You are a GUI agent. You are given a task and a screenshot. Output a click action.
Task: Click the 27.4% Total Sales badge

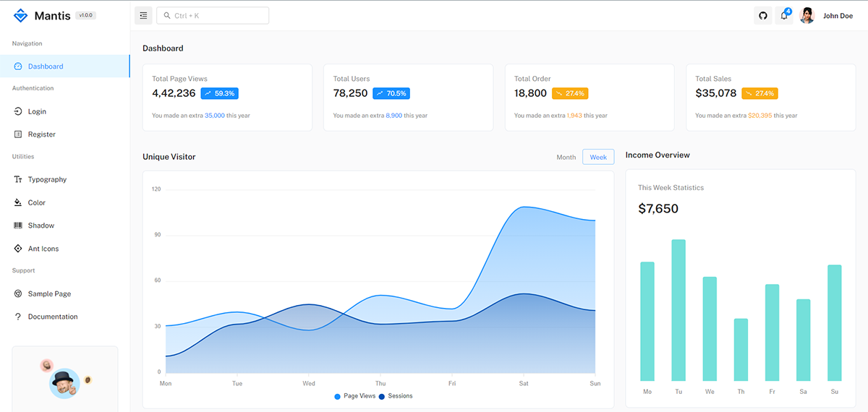click(x=759, y=93)
